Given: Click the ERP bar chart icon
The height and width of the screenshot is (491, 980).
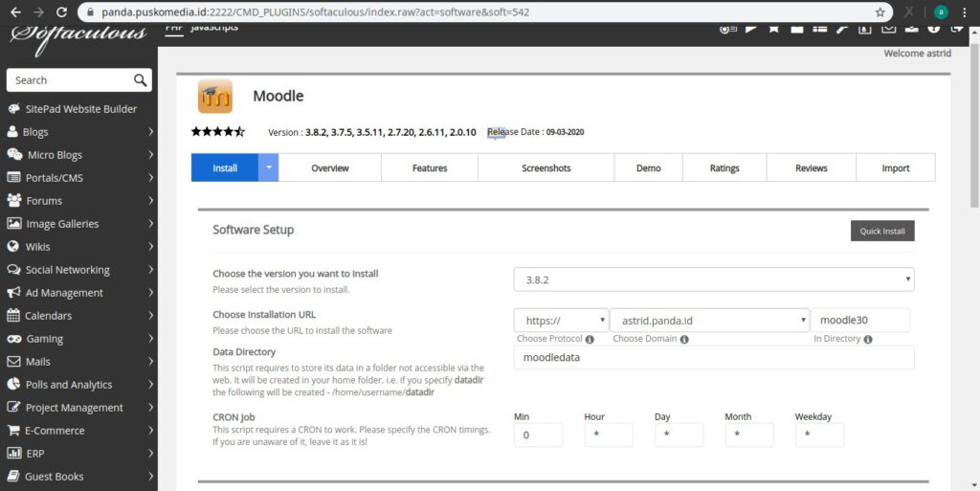Looking at the screenshot, I should coord(13,454).
